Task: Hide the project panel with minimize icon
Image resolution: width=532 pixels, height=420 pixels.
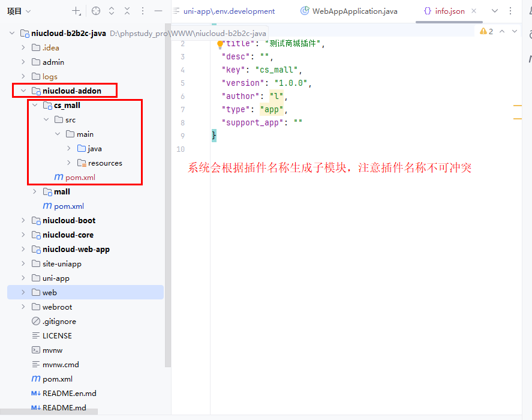Action: (x=158, y=11)
